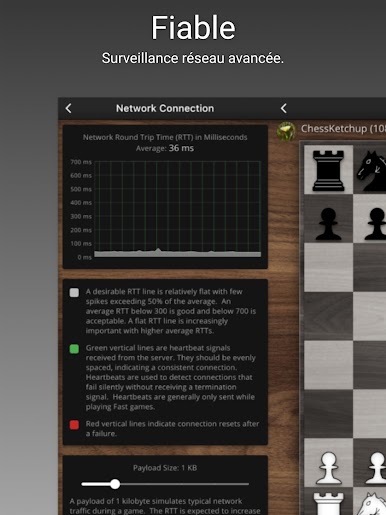
Task: Click the Network Connection title
Action: coord(165,108)
